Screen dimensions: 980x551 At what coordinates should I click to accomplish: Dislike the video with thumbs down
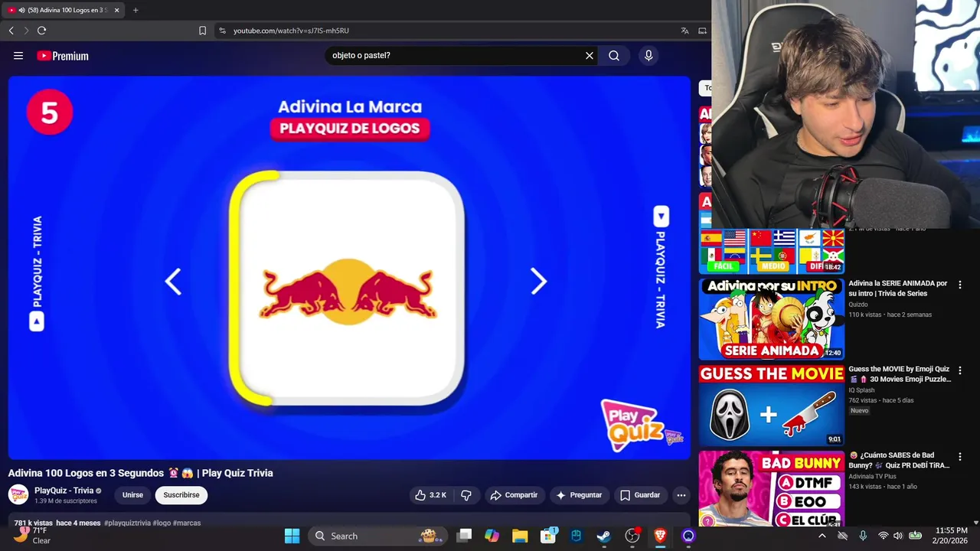[465, 495]
